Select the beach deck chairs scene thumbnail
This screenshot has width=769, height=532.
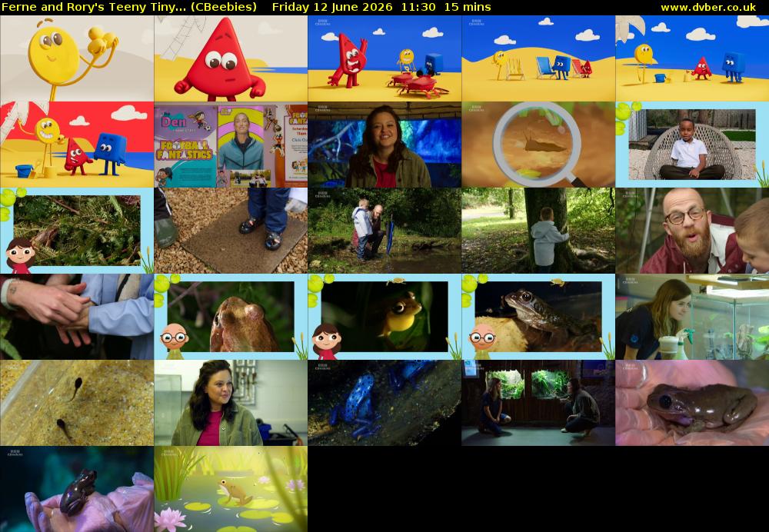point(538,58)
